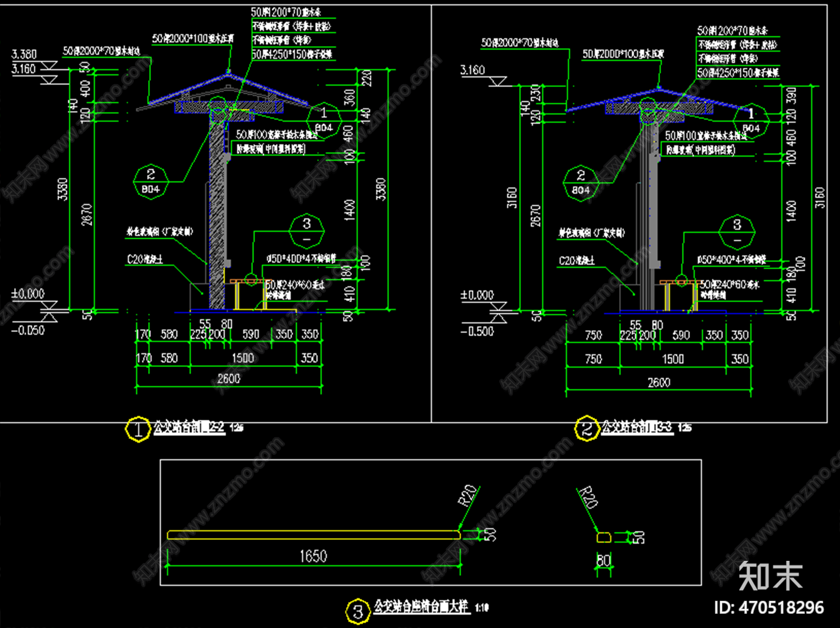Click title 公交站台剖面3-3
This screenshot has width=840, height=628.
[x=637, y=428]
